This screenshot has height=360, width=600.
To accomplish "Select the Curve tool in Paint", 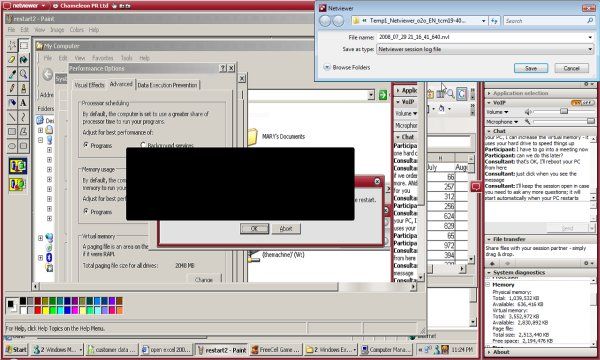I will (x=24, y=117).
